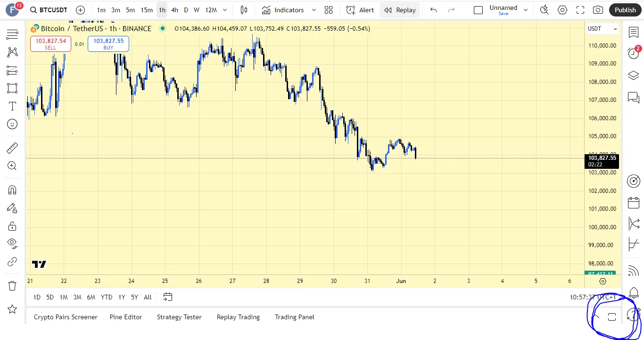Open the radar target icon in right sidebar
644x340 pixels.
pyautogui.click(x=634, y=181)
